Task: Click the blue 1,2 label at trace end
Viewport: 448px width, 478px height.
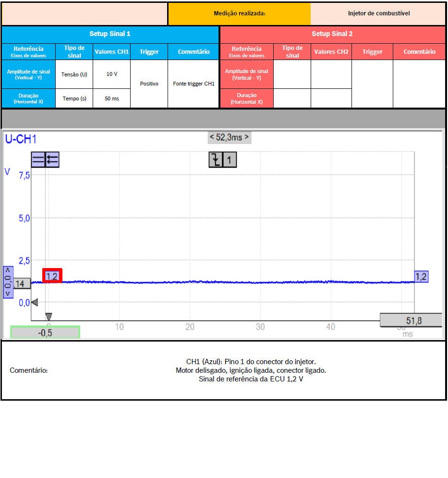Action: point(421,276)
